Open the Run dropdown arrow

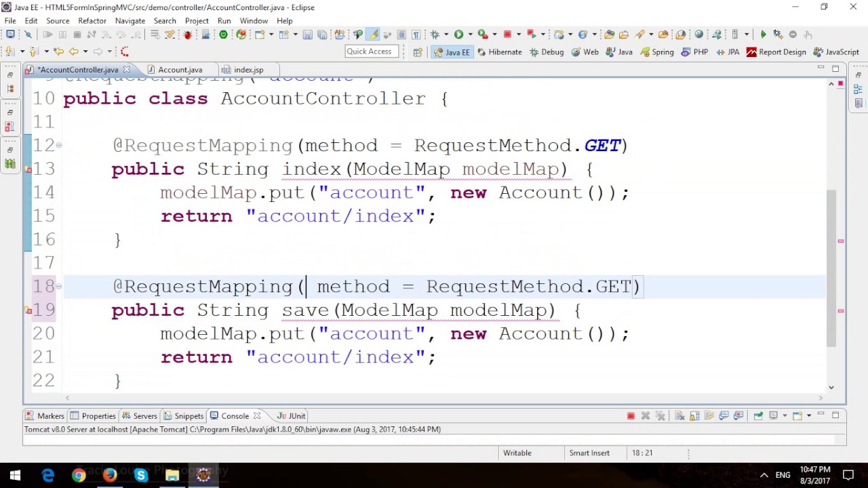click(x=471, y=34)
